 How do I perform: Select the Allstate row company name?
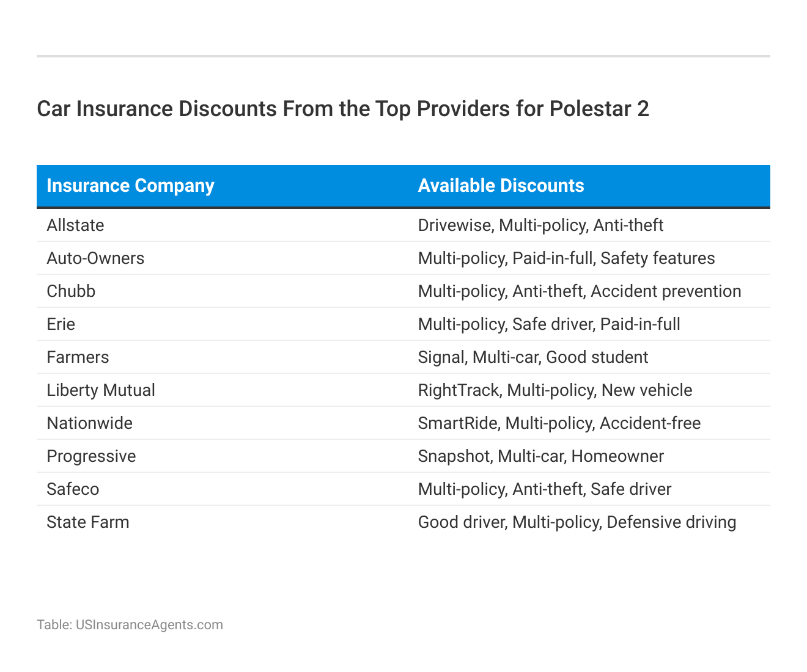coord(75,225)
